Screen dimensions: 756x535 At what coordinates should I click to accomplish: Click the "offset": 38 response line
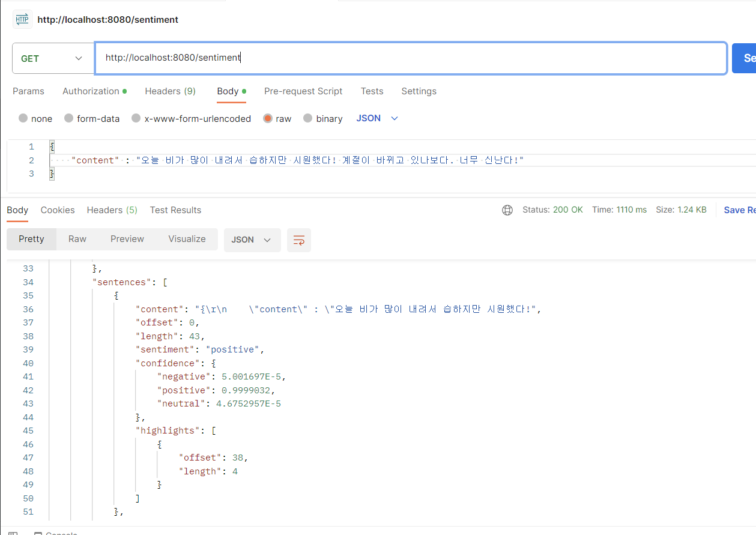213,458
